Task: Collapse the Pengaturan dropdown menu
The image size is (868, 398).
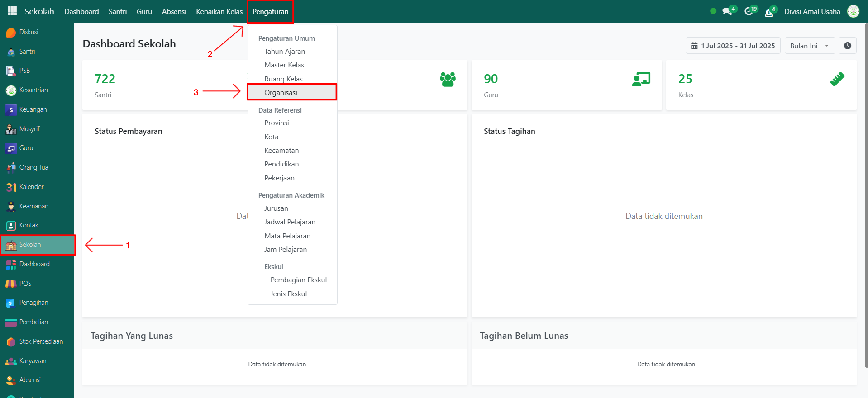Action: 270,12
